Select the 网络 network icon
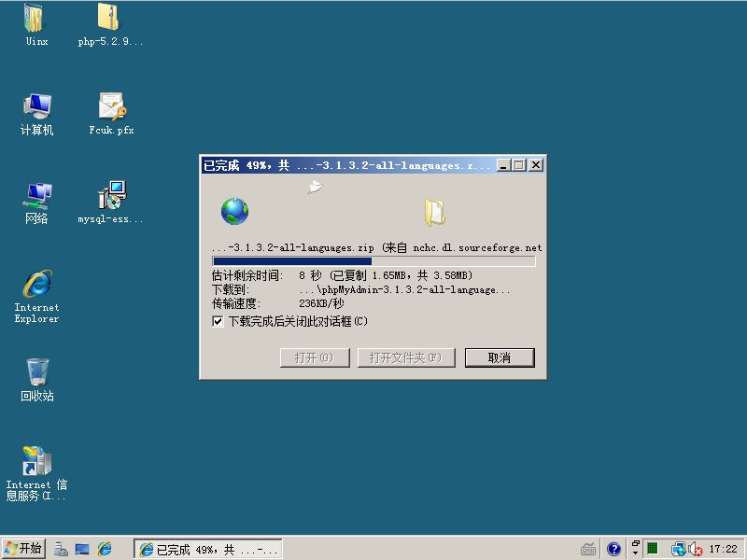The image size is (747, 560). [36, 203]
